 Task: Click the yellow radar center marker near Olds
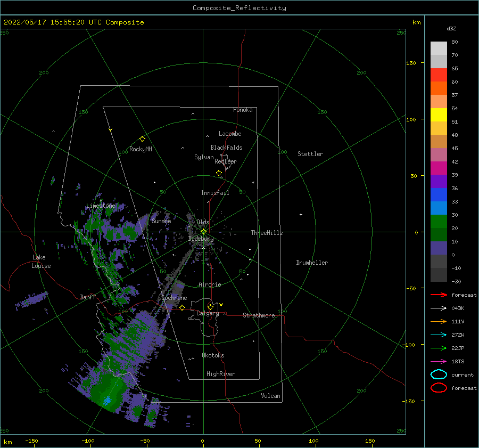pos(203,232)
